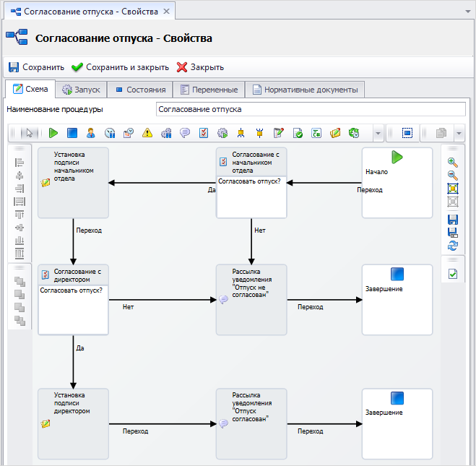Click the Нет label below Согласование с начальником отдела

click(x=260, y=230)
